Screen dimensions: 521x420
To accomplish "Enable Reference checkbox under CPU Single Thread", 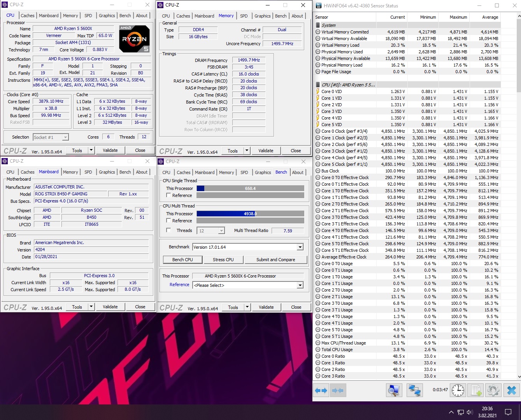I will coord(168,195).
